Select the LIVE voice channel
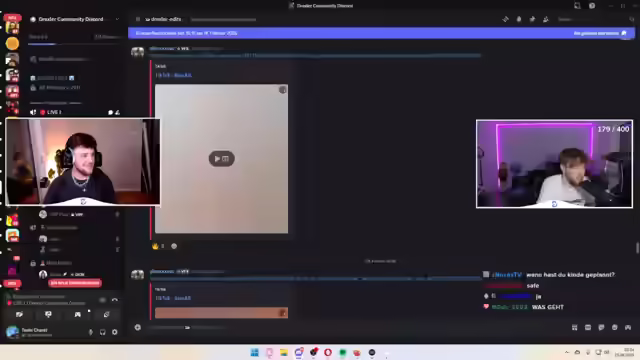Screen dimensions: 640x360 tap(53, 112)
